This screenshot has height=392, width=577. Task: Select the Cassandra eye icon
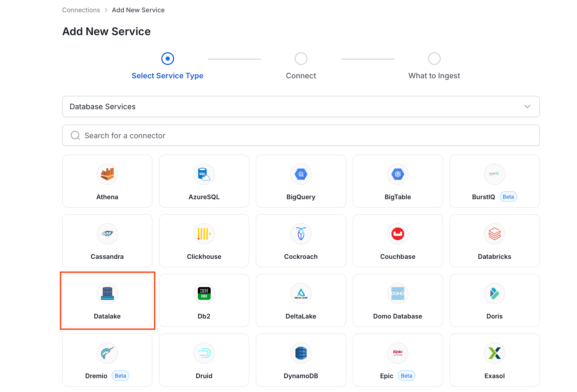click(x=107, y=234)
